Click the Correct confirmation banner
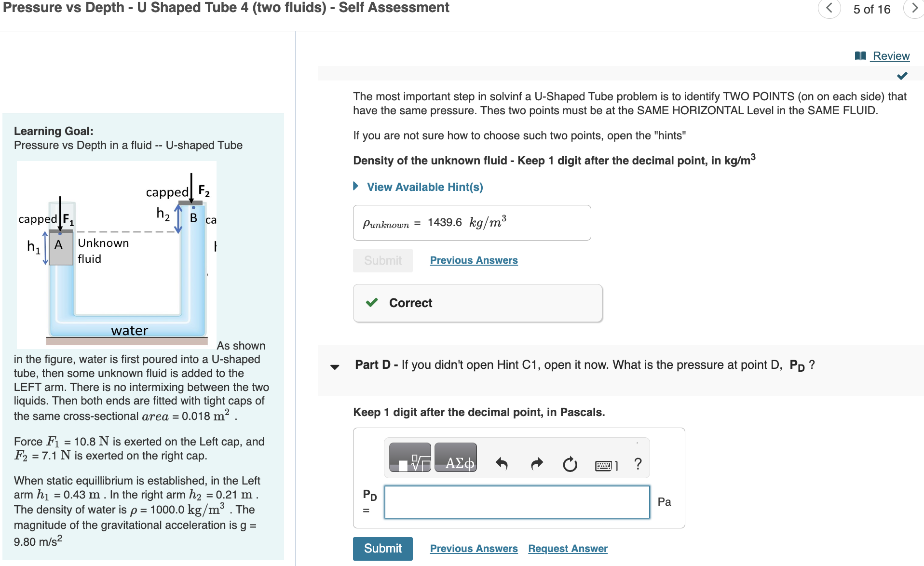Screen dimensions: 924x566 (x=477, y=303)
